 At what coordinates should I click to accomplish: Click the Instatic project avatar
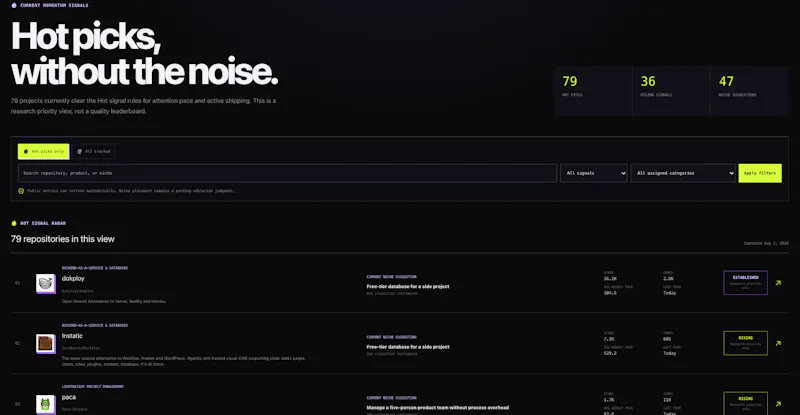(x=45, y=343)
